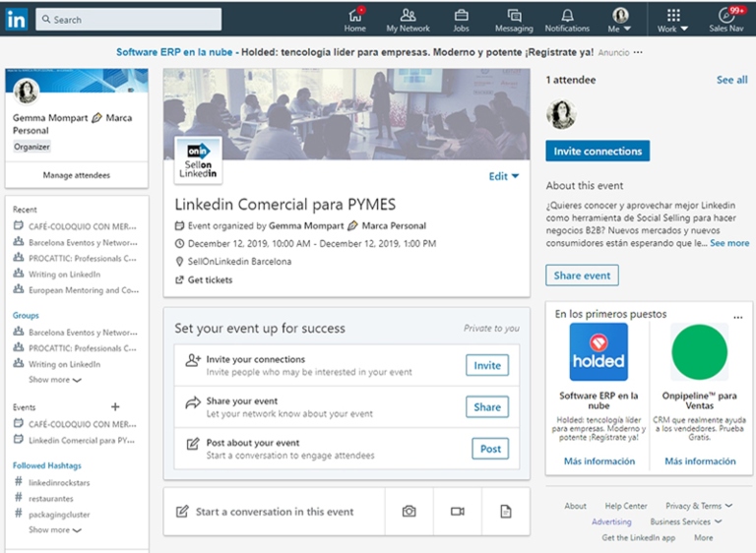The image size is (756, 553).
Task: Click the Search input field
Action: click(129, 20)
